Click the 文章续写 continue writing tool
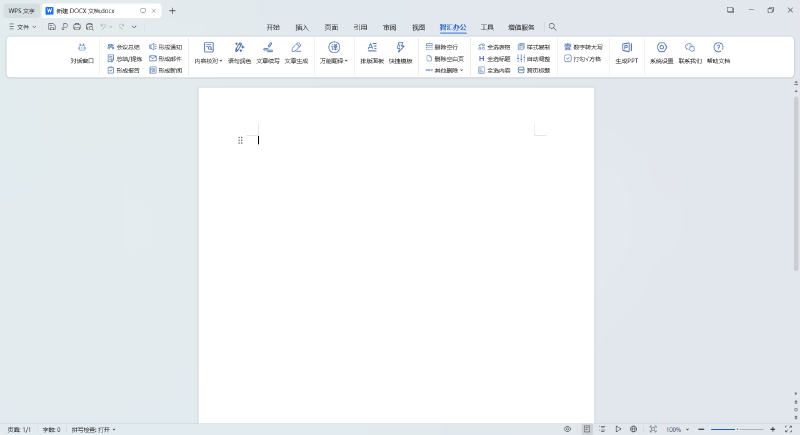Screen dimensions: 800x435 click(268, 53)
